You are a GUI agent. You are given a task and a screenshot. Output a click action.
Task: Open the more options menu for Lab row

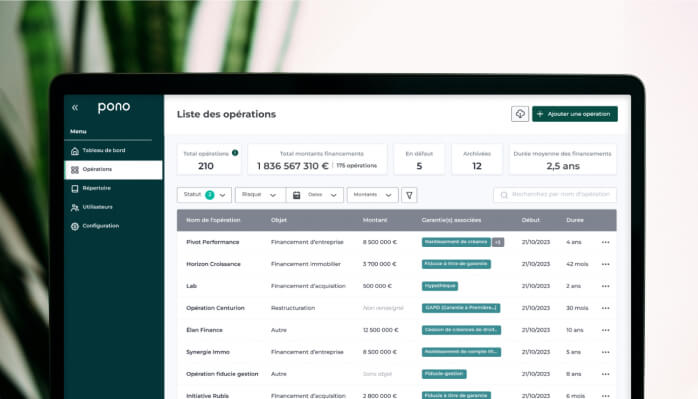[605, 286]
